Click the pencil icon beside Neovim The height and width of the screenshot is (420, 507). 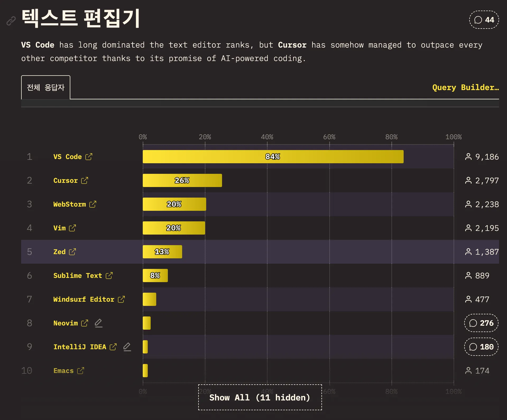coord(98,323)
